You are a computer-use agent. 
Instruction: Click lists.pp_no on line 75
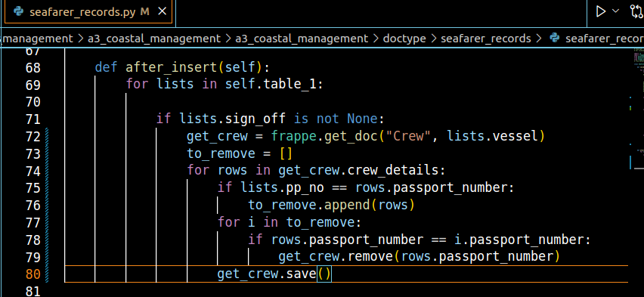click(283, 187)
